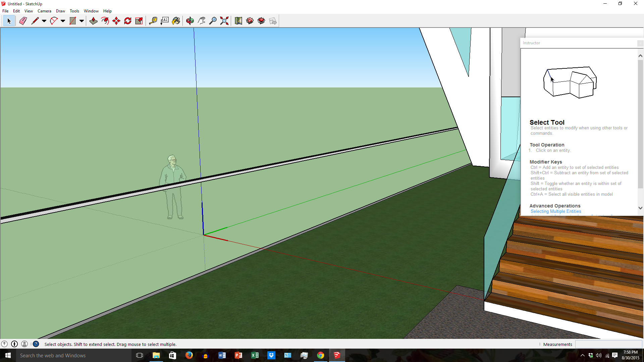Open the Arc tool dropdown arrow

pyautogui.click(x=63, y=21)
